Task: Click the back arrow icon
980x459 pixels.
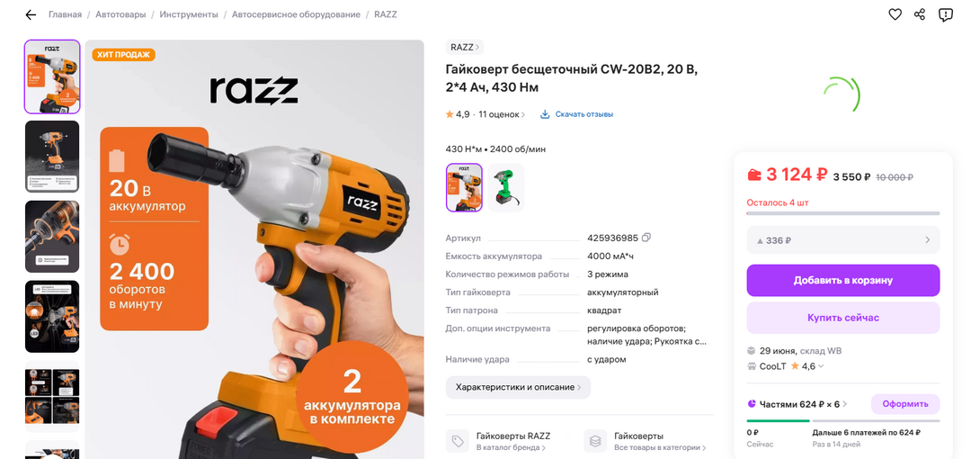Action: [31, 14]
